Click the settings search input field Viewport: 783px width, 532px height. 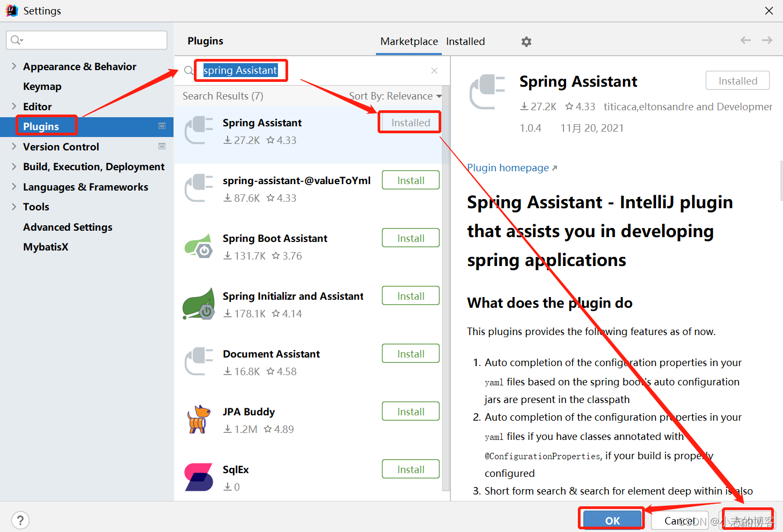pos(87,40)
